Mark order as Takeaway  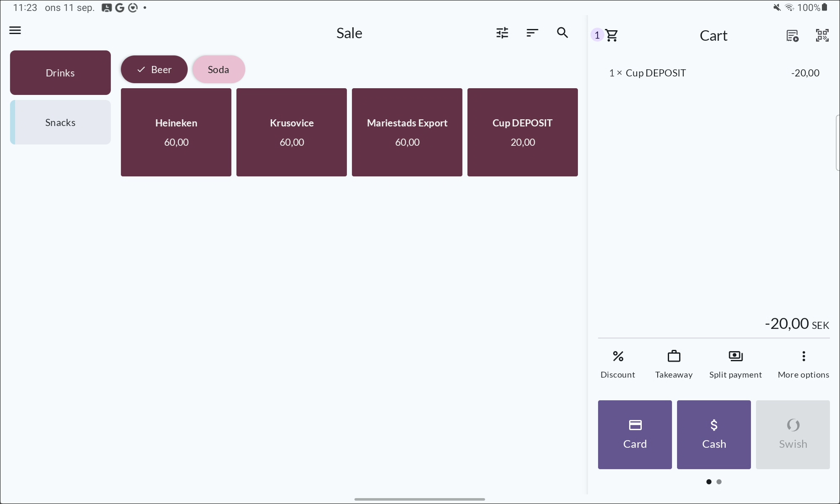click(674, 365)
